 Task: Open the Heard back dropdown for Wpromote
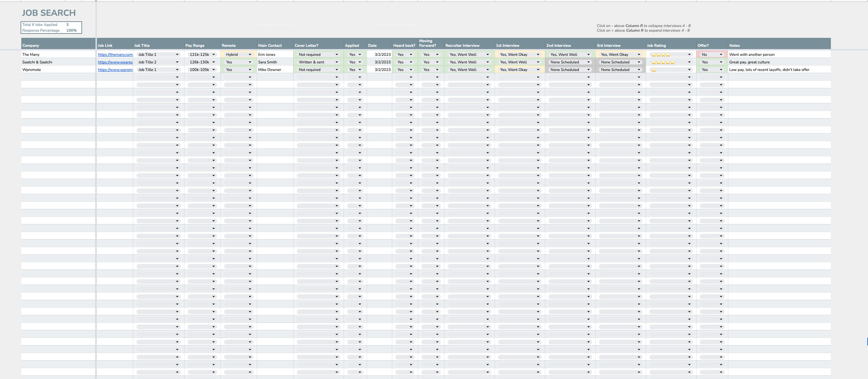[x=411, y=70]
